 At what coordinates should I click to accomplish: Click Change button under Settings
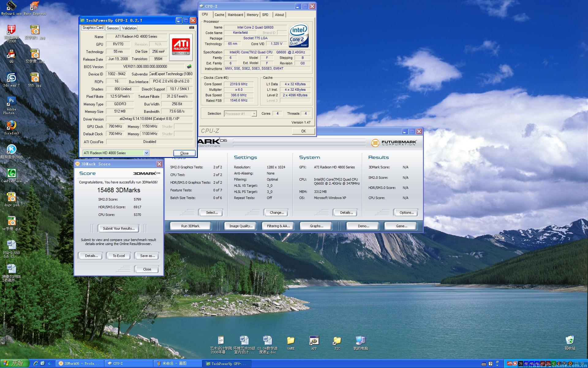pos(277,213)
